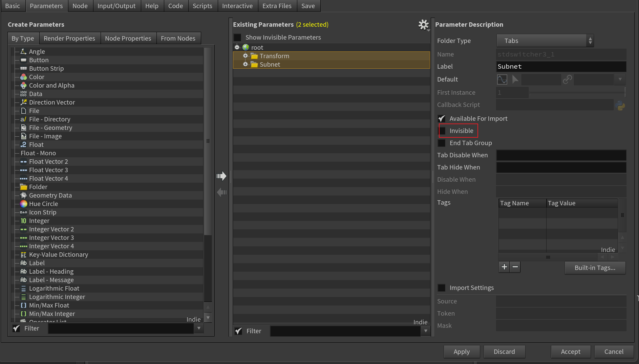Expand the Subnet folder
Viewport: 639px width, 364px height.
tap(246, 64)
